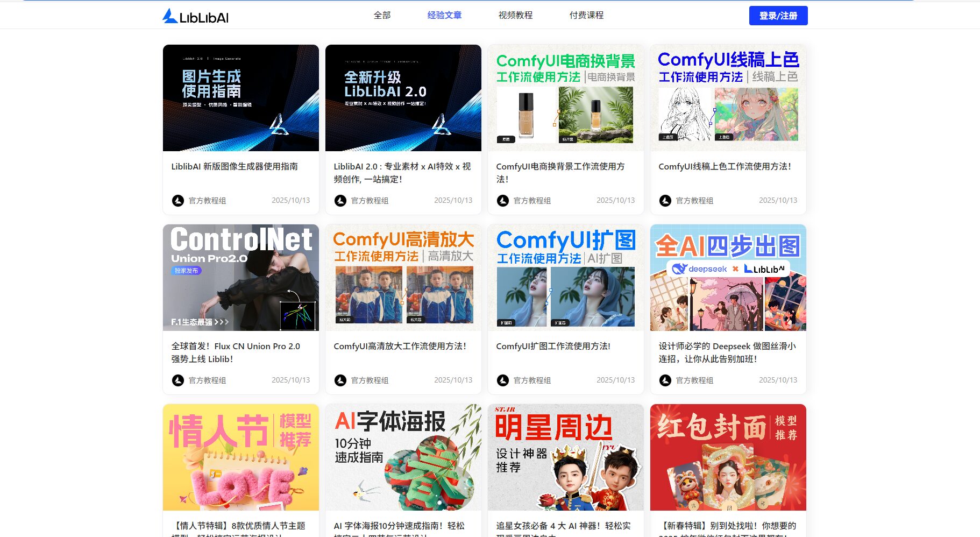Go to the 付费课程 tab

(x=586, y=16)
